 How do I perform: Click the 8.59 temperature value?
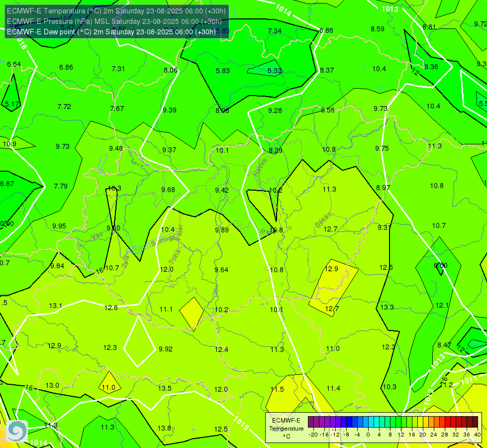[x=378, y=29]
